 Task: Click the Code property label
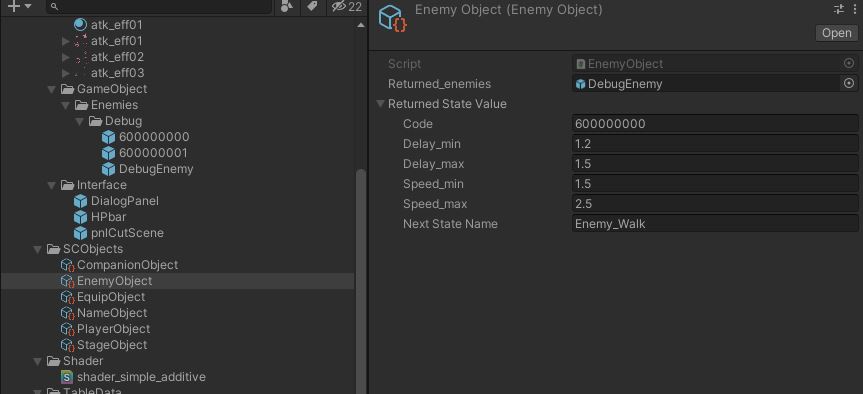[x=418, y=124]
